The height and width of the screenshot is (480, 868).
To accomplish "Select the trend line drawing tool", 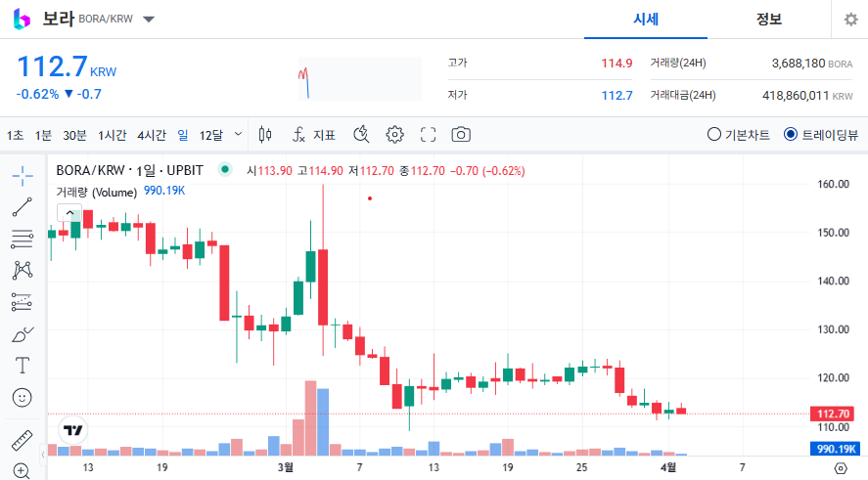I will (x=23, y=207).
